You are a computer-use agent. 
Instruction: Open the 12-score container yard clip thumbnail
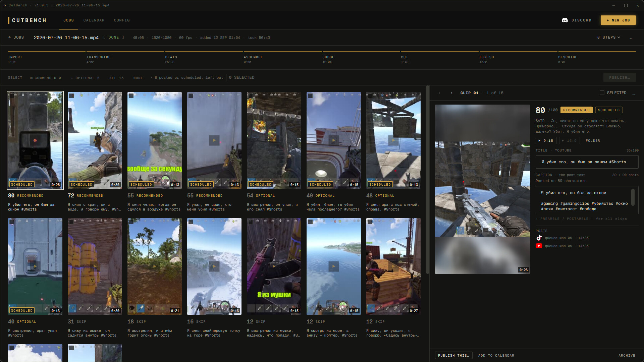pos(393,266)
